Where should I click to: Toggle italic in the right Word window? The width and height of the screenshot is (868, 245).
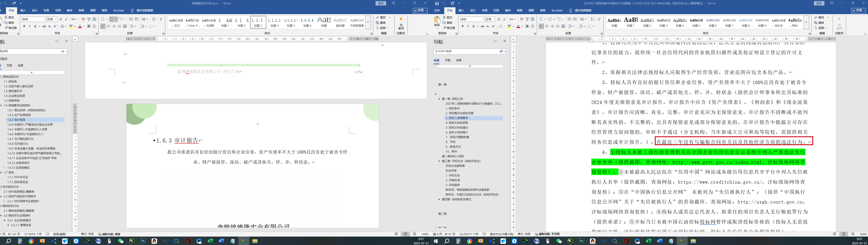pyautogui.click(x=468, y=26)
